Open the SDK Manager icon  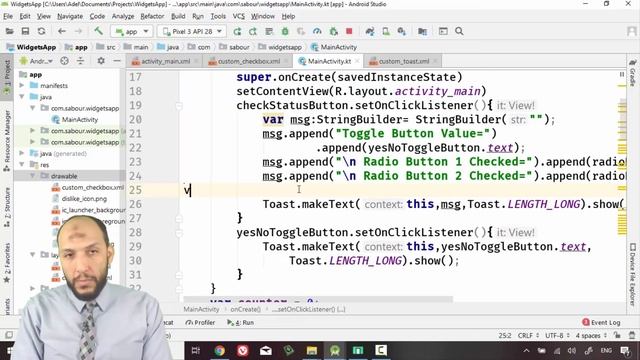[x=402, y=31]
